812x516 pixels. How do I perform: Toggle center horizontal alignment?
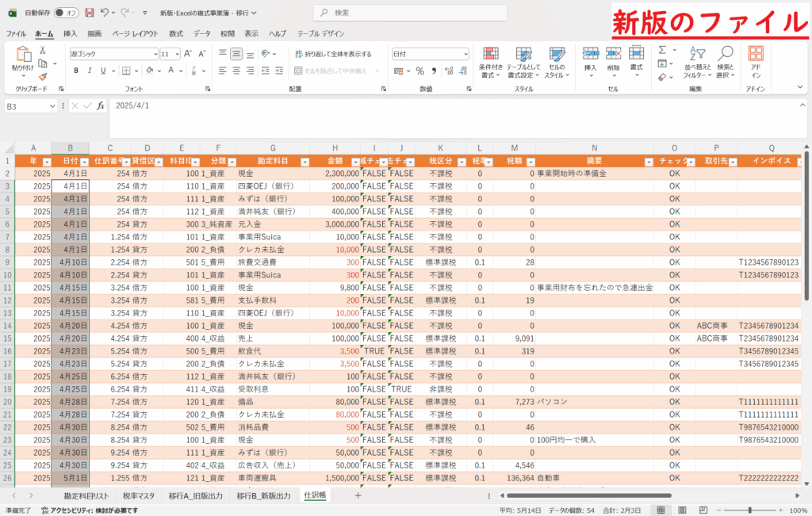point(236,71)
